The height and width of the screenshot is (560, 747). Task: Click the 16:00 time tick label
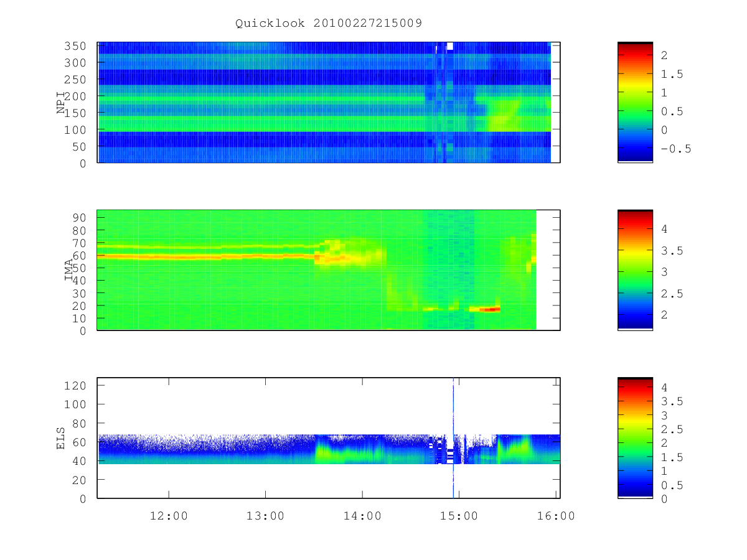pos(556,516)
